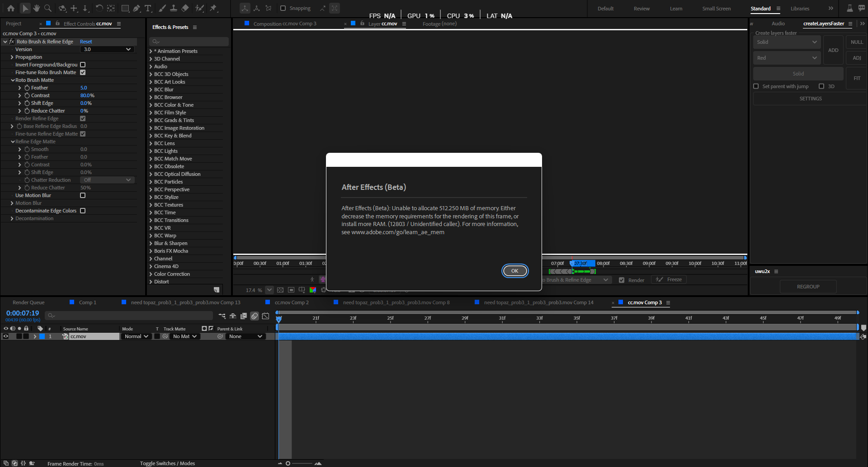Reset the Roto Brush & Refine Edge effect
The height and width of the screenshot is (467, 868).
click(85, 41)
